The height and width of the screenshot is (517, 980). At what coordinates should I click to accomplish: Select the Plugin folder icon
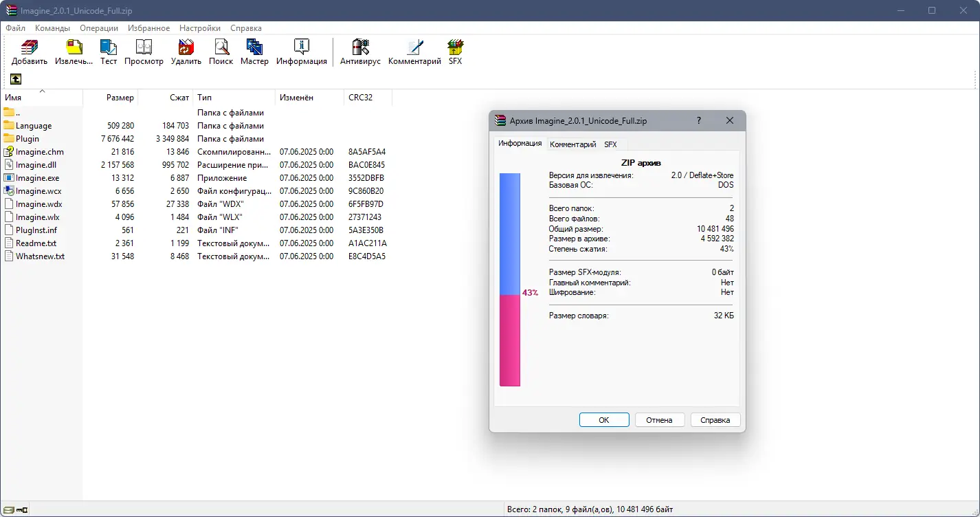click(x=9, y=138)
